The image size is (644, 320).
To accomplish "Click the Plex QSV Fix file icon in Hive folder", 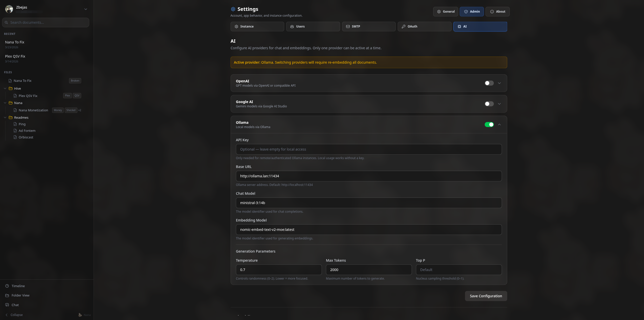I will pos(15,96).
